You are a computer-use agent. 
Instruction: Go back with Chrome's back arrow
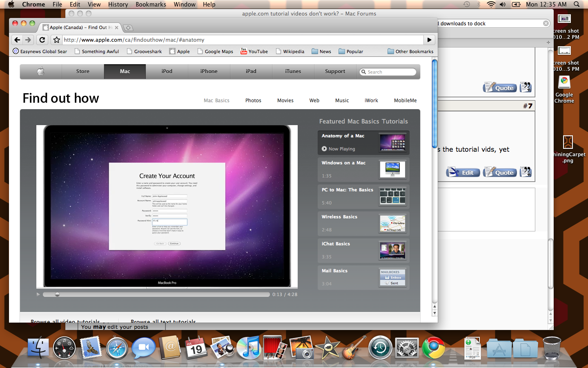tap(17, 40)
